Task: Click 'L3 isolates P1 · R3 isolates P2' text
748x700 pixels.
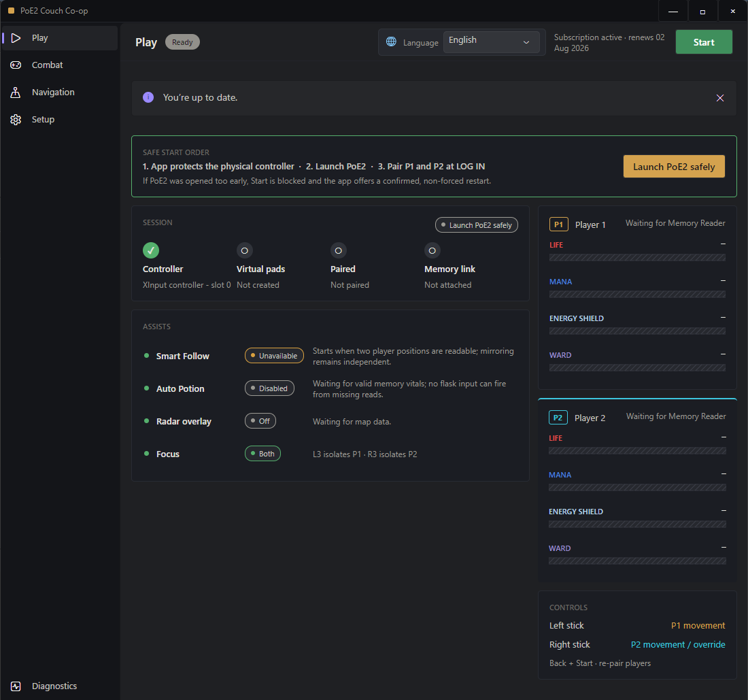Action: click(x=365, y=454)
